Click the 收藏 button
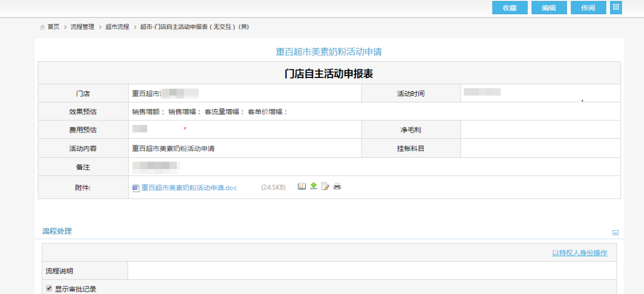This screenshot has width=644, height=294. click(509, 8)
